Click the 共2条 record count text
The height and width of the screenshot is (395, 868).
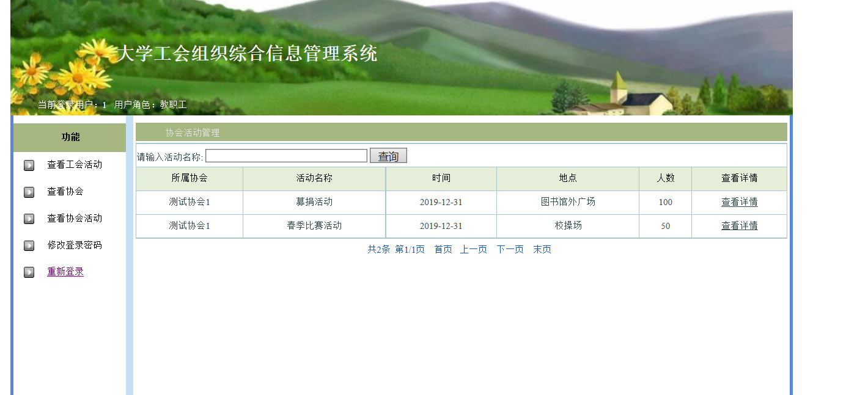click(378, 249)
